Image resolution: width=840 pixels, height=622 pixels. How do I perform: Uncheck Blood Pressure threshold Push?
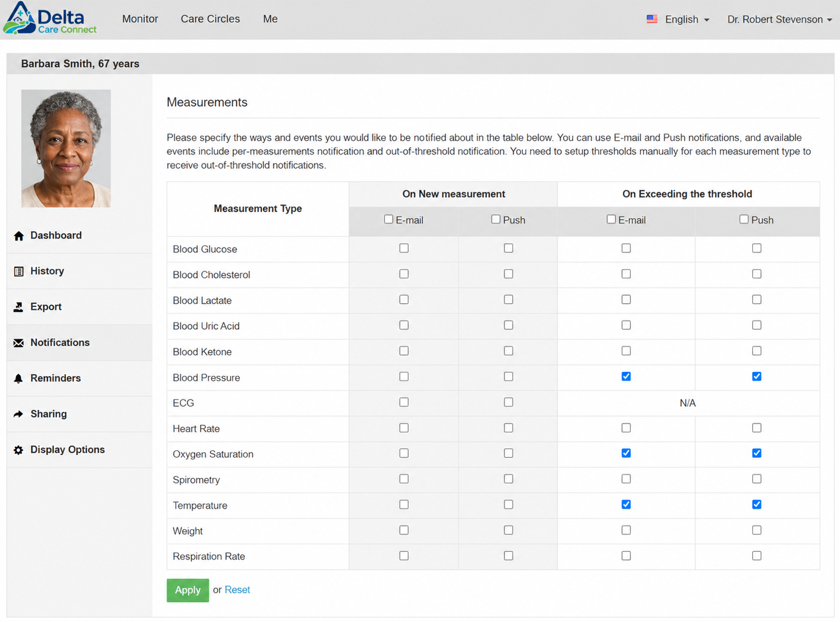[757, 377]
